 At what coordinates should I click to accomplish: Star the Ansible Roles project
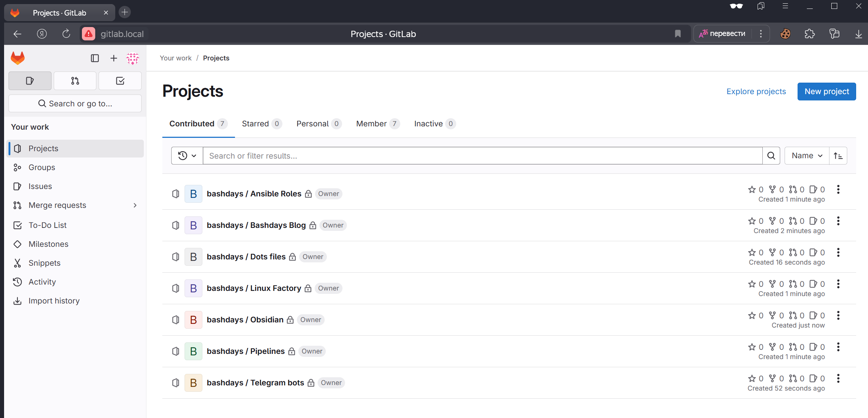[752, 190]
